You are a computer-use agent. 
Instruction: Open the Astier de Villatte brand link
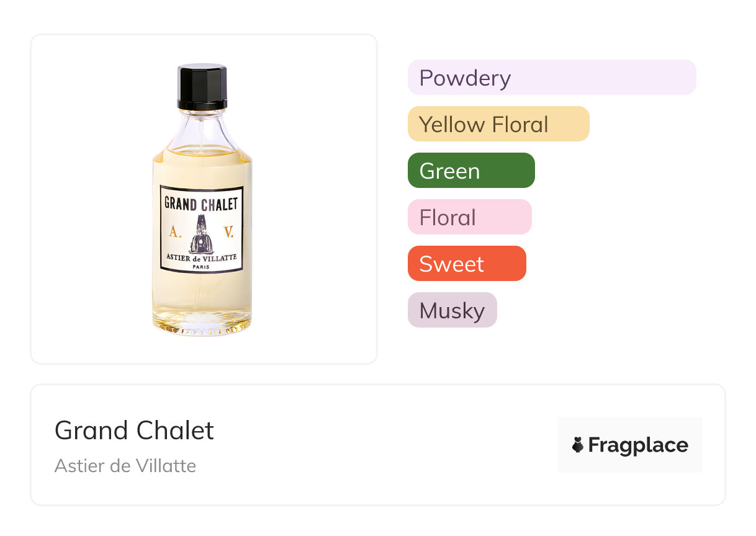tap(125, 465)
